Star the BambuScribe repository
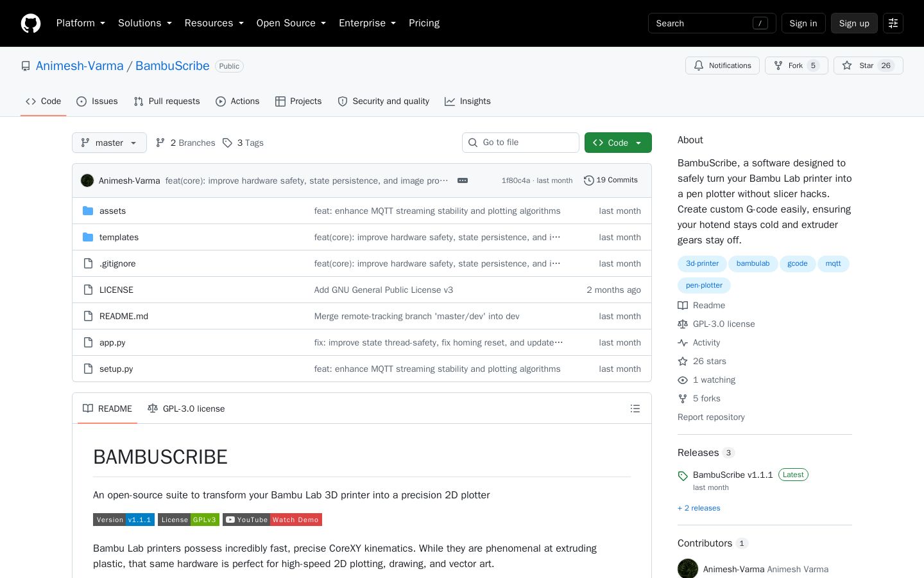The image size is (924, 578). [x=868, y=66]
